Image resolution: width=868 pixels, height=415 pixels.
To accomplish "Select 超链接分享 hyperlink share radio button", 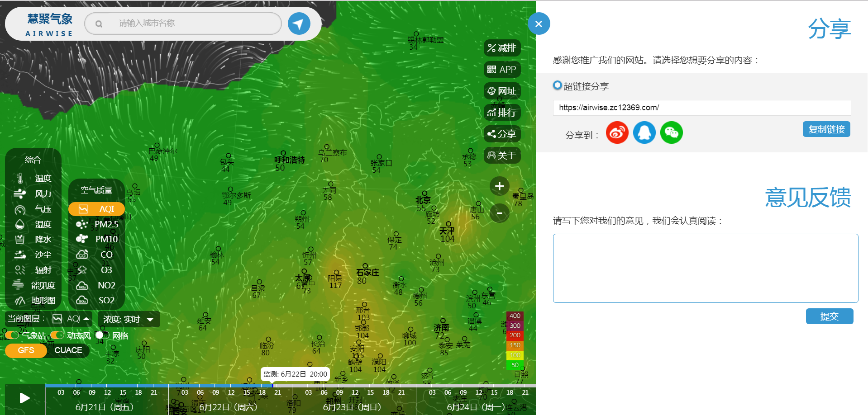I will click(558, 85).
